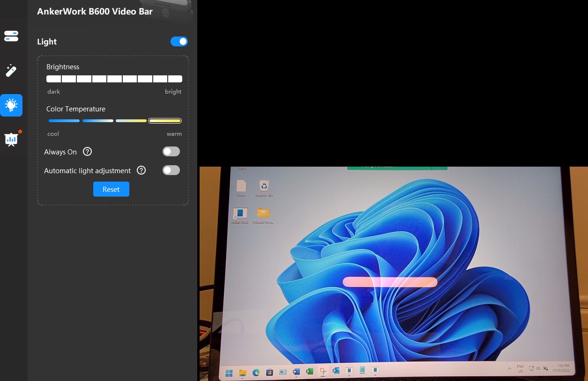Choose the coolest color temperature bar
588x381 pixels.
coord(64,121)
